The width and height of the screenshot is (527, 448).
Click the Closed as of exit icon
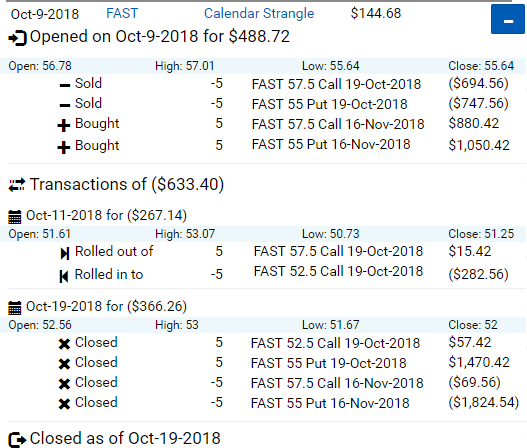17,440
